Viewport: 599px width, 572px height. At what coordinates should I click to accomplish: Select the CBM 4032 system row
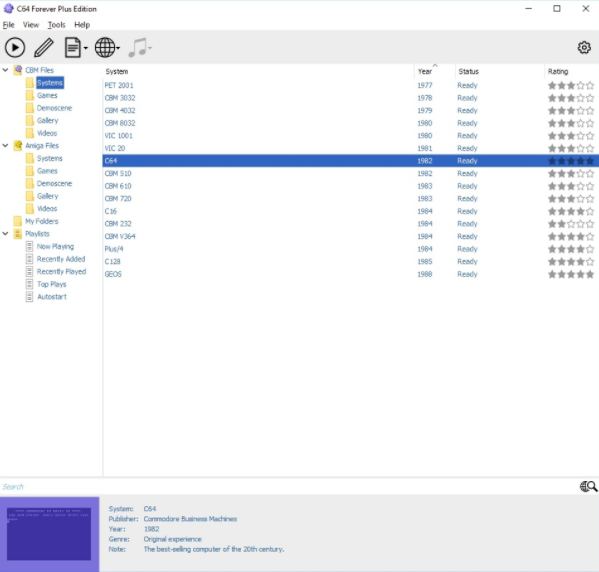[351, 110]
